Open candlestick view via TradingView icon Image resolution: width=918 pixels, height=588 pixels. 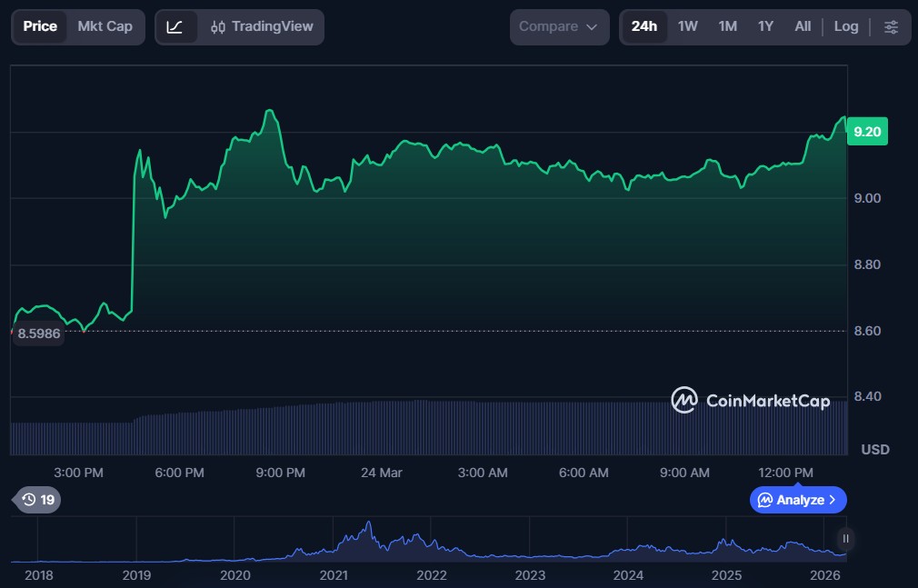[218, 26]
